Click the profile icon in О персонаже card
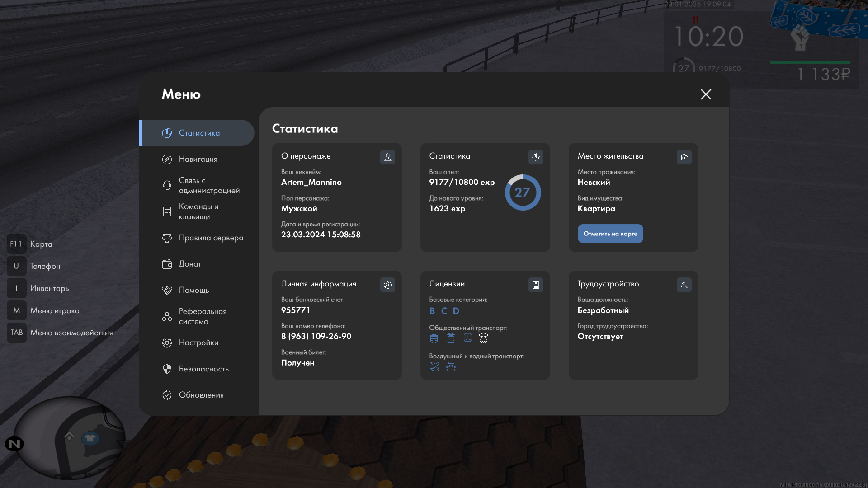Viewport: 868px width, 488px height. click(387, 157)
